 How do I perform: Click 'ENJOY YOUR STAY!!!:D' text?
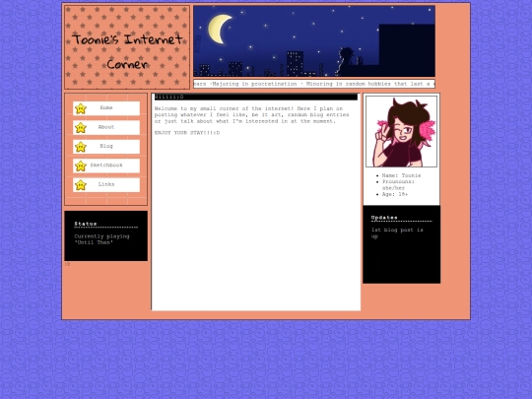(187, 133)
